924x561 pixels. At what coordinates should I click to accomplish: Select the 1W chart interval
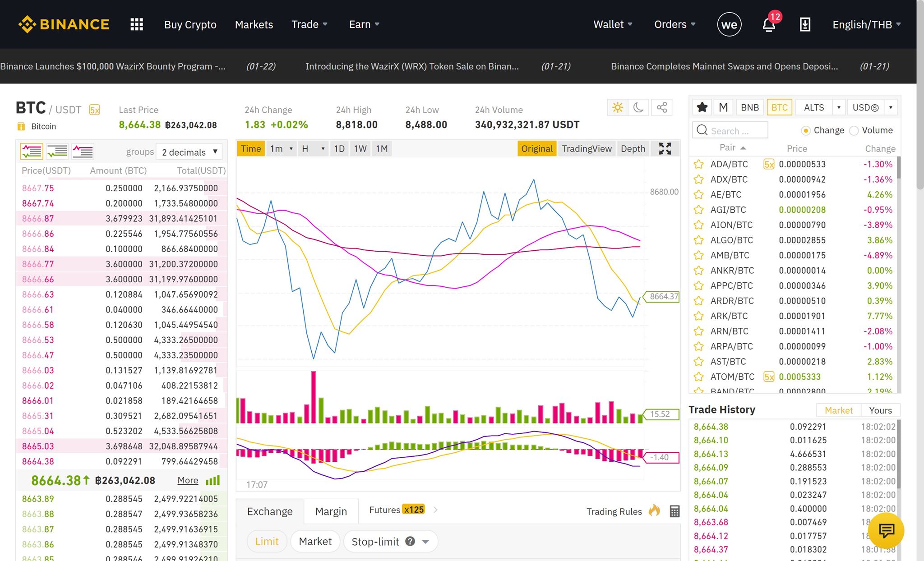[x=360, y=149]
